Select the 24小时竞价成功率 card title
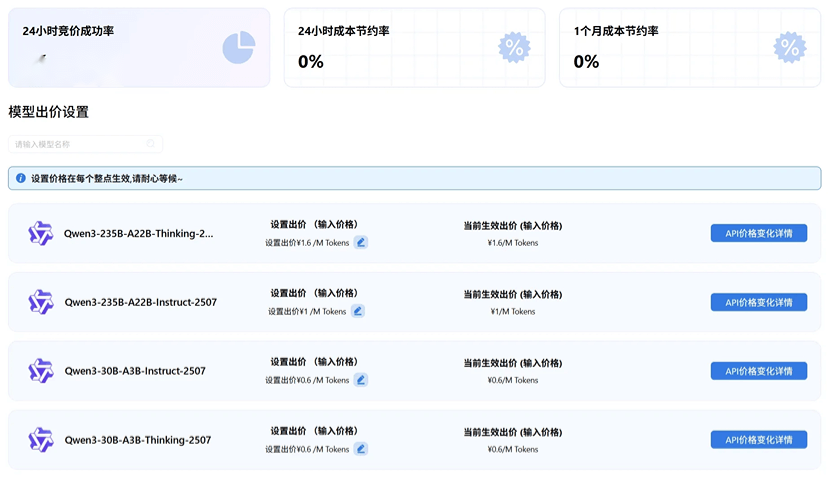This screenshot has height=480, width=828. click(x=68, y=31)
